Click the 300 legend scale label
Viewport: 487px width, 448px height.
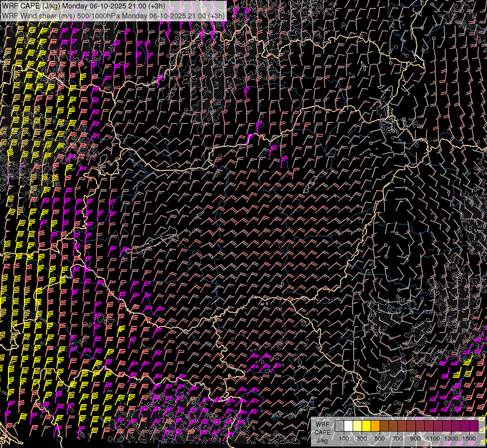[362, 439]
